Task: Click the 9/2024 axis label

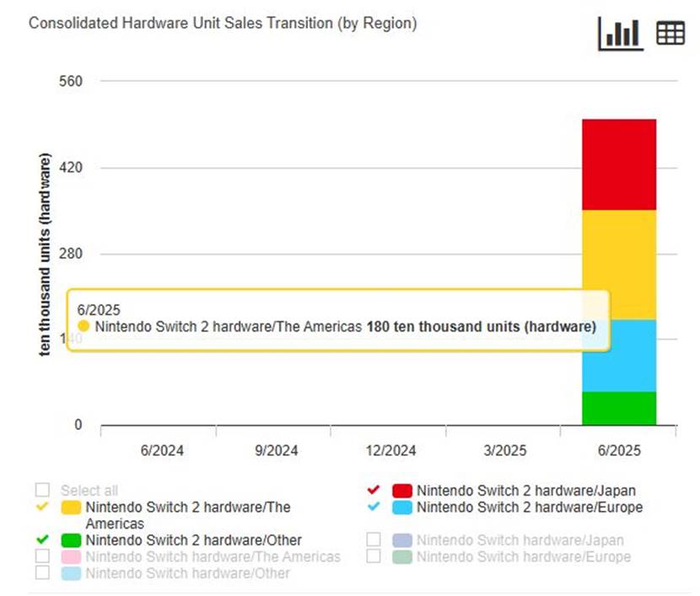Action: tap(277, 450)
